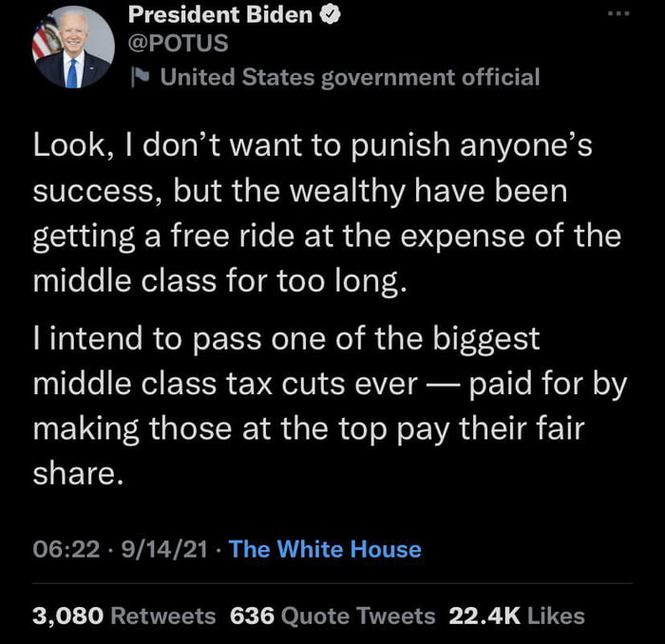Open the @POTUS handle link
665x644 pixels.
point(178,45)
